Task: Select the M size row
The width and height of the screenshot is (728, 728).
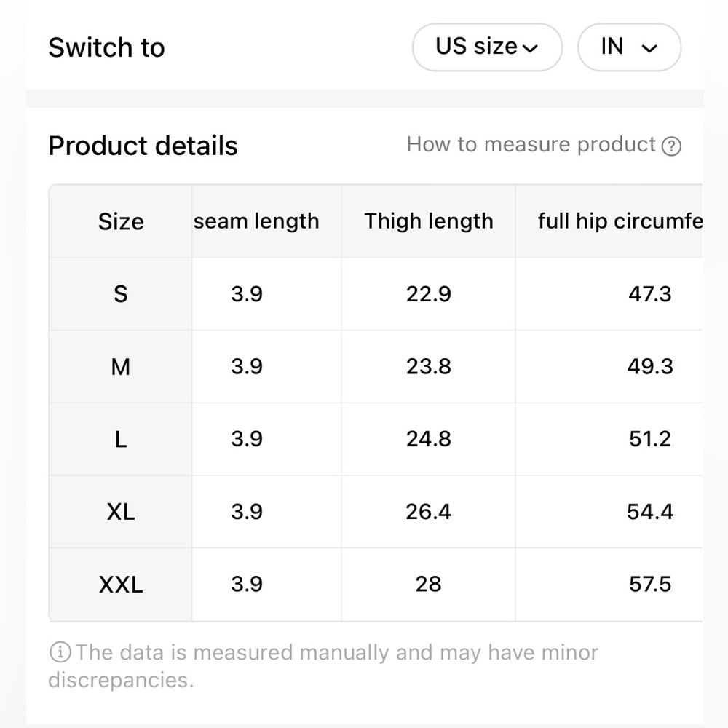Action: click(x=121, y=367)
